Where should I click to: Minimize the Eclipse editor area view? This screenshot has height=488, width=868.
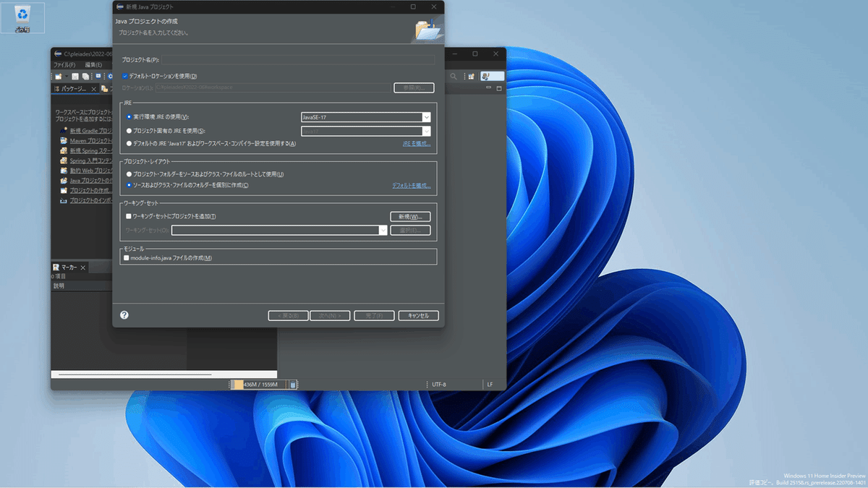coord(487,88)
